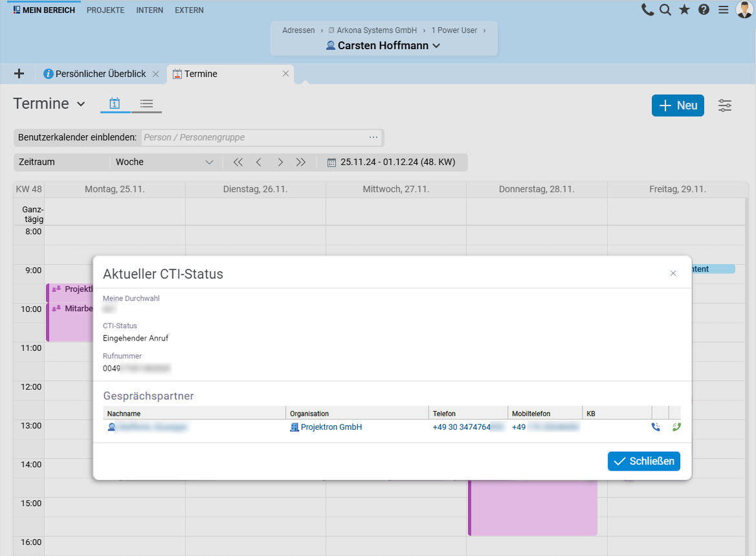Screen dimensions: 756x556
Task: Jump back with double left arrows
Action: [238, 162]
